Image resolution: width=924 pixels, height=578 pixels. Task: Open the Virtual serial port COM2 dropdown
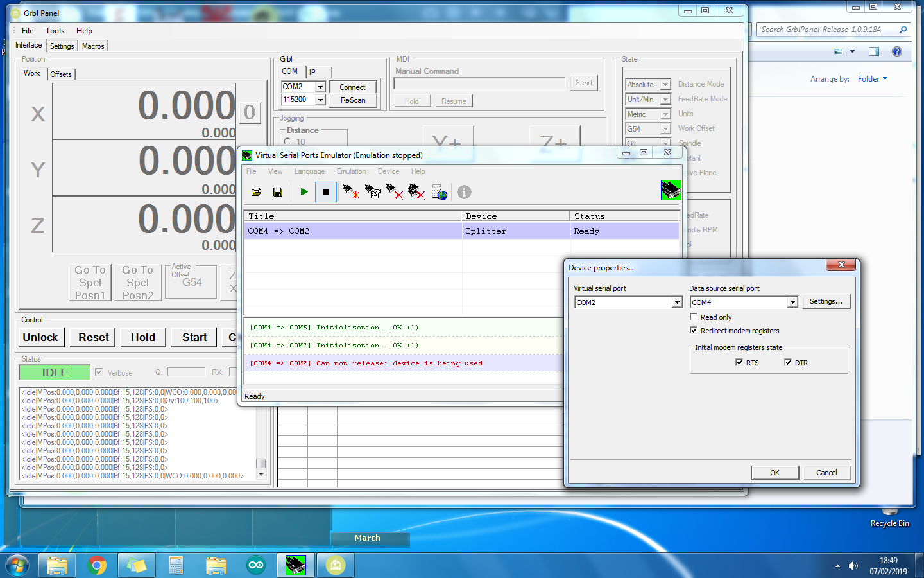676,302
